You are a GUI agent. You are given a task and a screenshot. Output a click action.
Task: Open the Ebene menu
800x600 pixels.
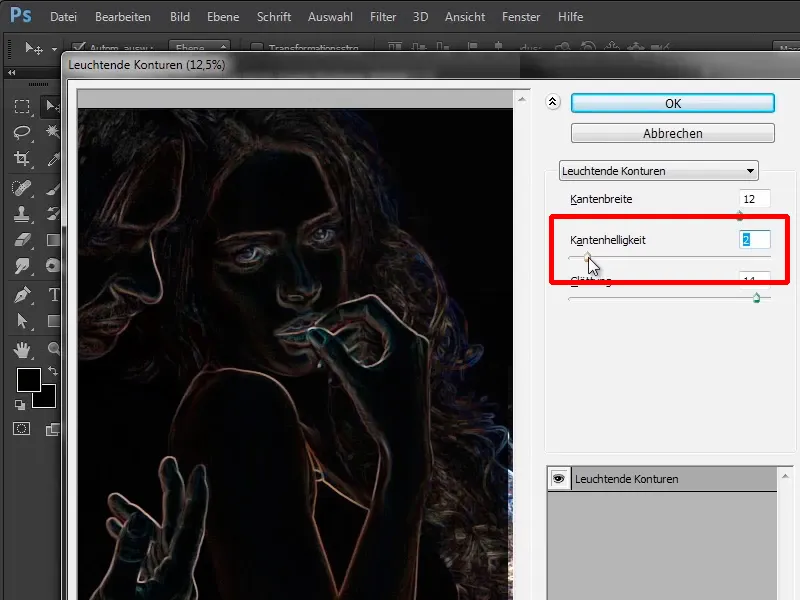point(223,17)
